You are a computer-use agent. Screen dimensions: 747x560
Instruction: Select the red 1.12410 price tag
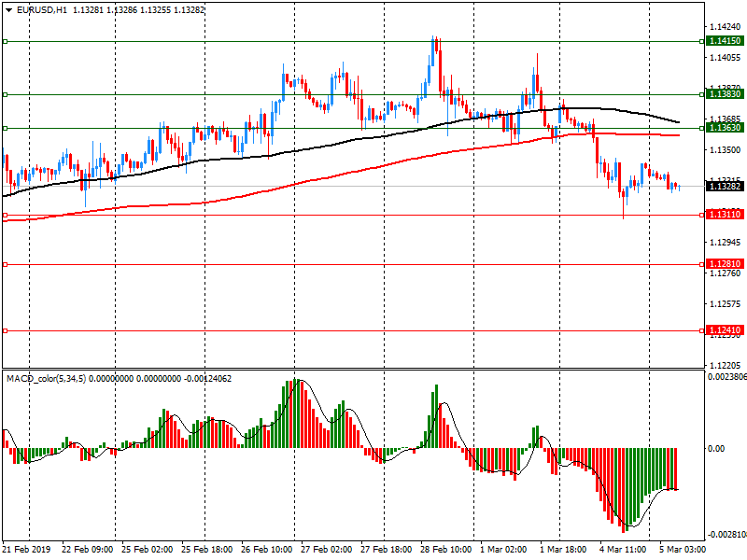725,330
